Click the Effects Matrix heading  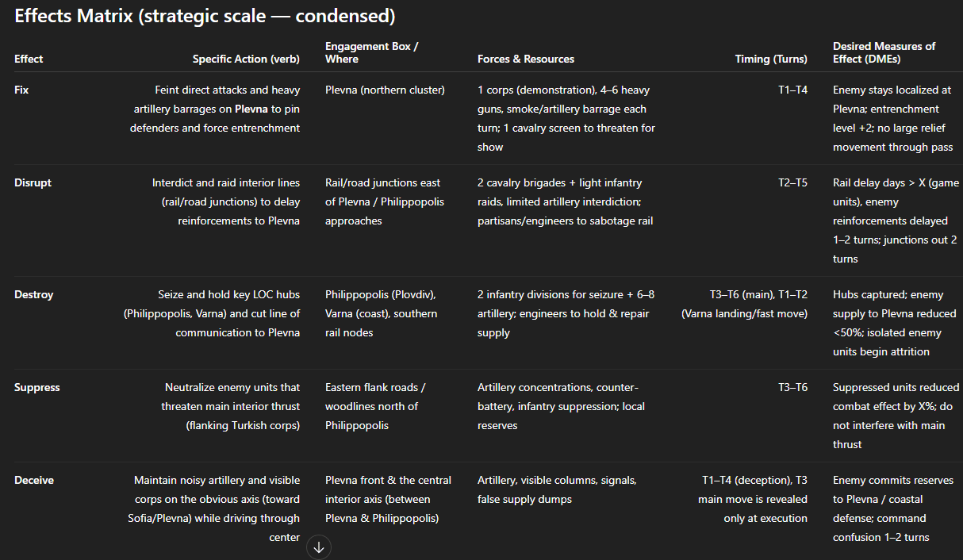pyautogui.click(x=205, y=16)
